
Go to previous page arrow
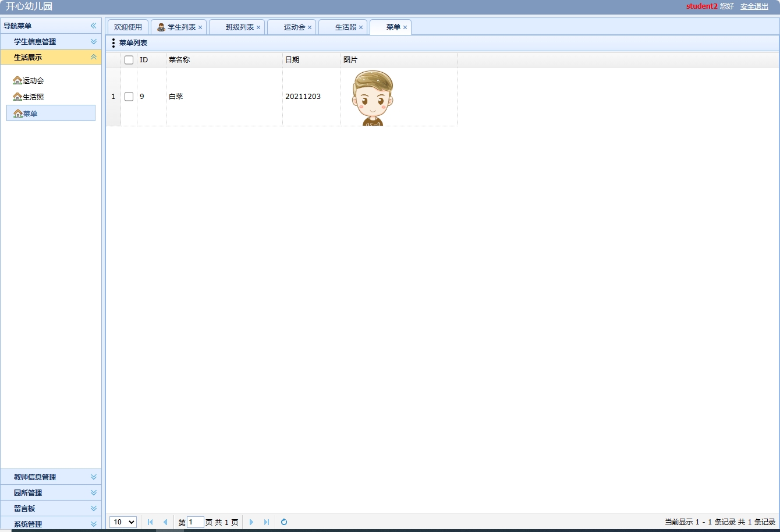(165, 522)
